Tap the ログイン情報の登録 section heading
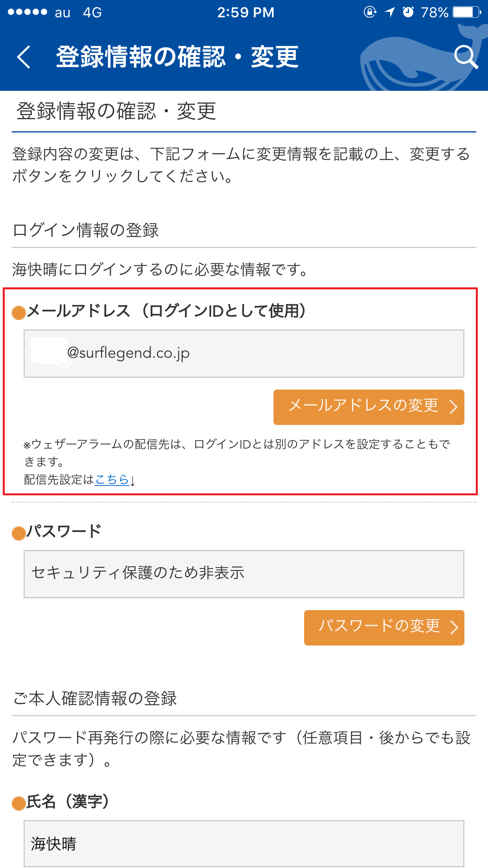This screenshot has width=488, height=868. (x=86, y=230)
